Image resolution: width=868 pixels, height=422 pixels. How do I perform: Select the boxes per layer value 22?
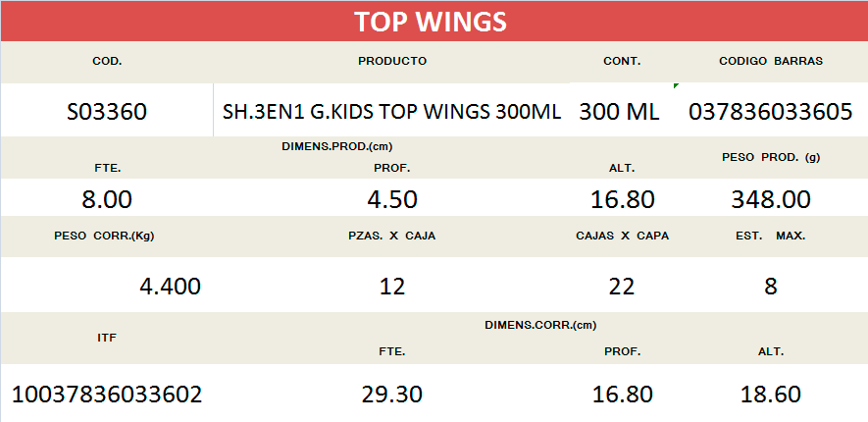click(621, 287)
